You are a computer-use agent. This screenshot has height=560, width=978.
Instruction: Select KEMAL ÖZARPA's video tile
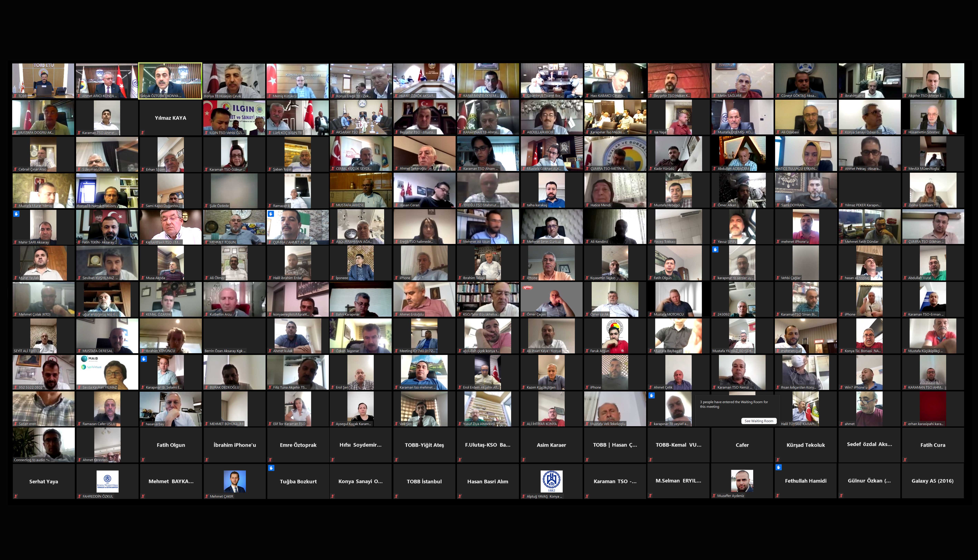(x=170, y=299)
